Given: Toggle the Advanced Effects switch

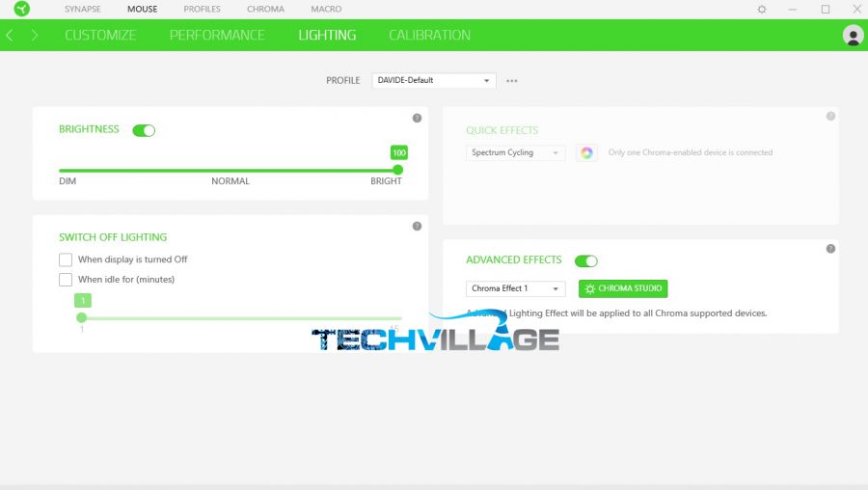Looking at the screenshot, I should 586,260.
